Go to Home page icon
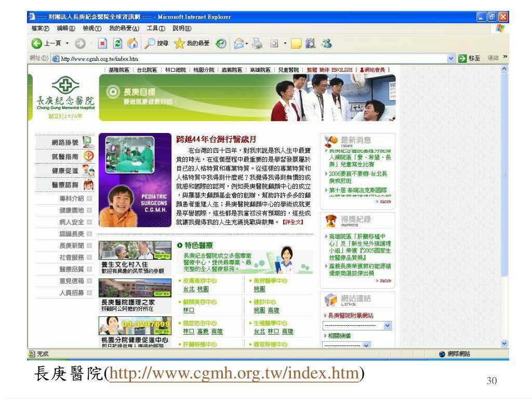532x399 pixels. pos(132,44)
